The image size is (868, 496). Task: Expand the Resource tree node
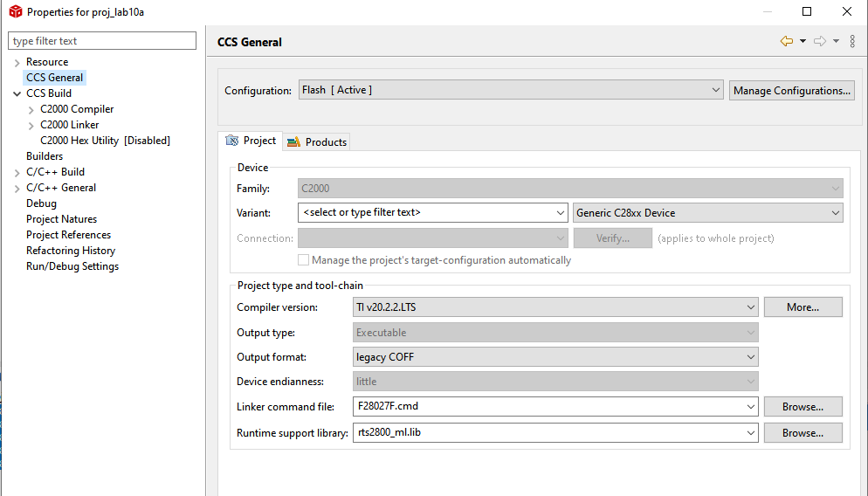17,63
